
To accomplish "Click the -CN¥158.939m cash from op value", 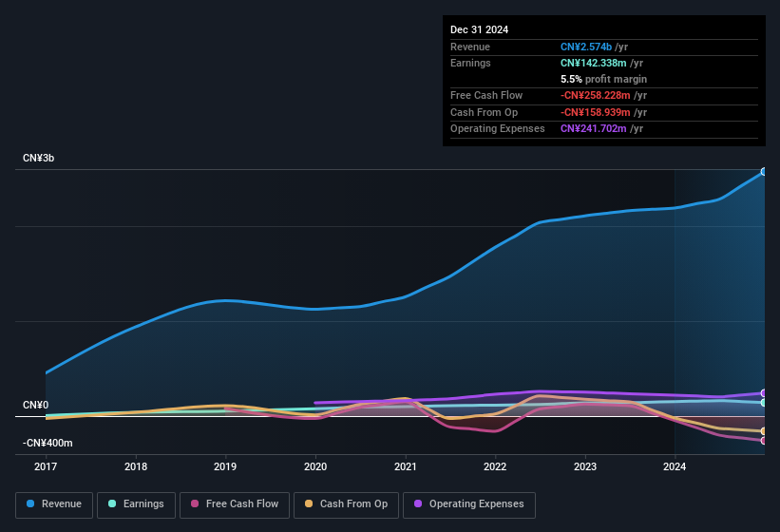I will (596, 112).
